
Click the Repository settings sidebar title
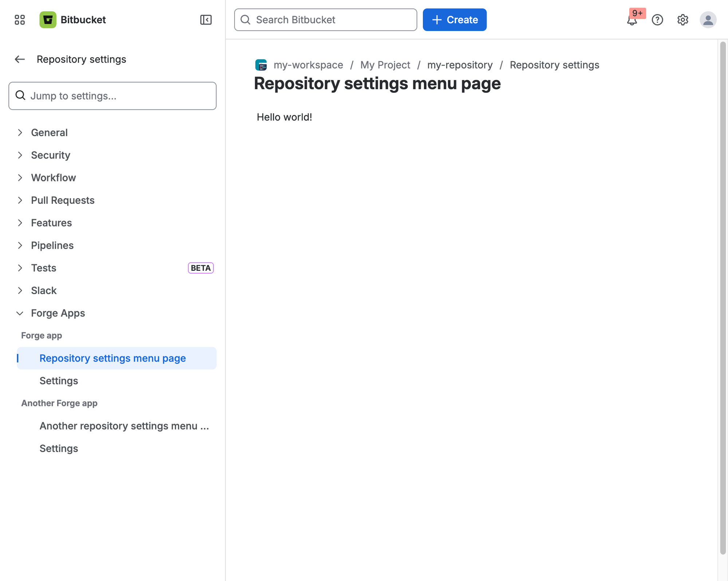tap(82, 59)
